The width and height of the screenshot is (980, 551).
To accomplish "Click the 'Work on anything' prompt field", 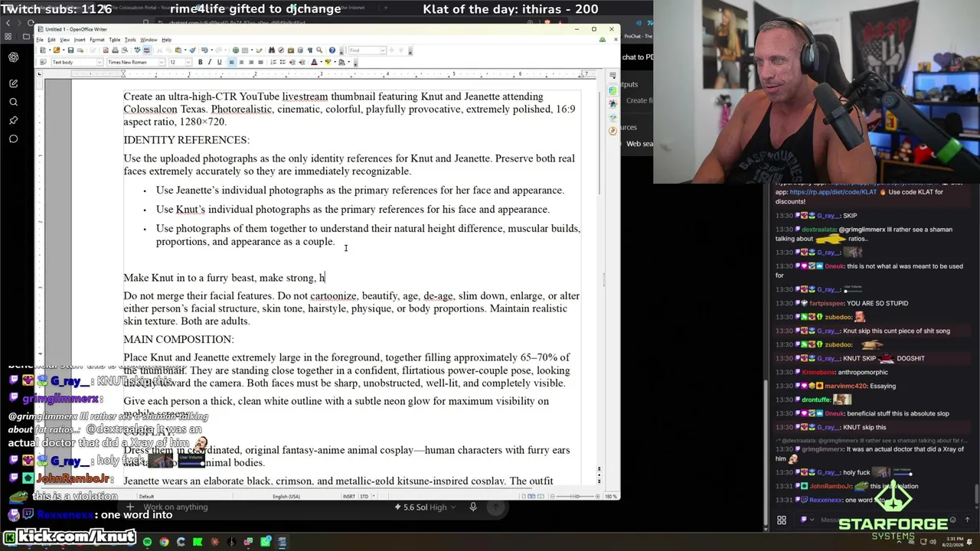I will [x=175, y=507].
